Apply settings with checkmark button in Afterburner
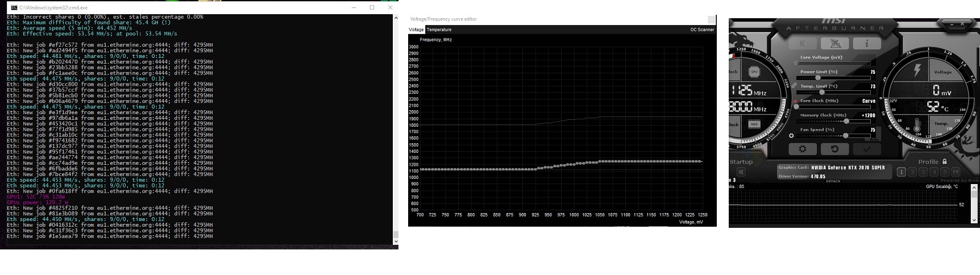Image resolution: width=980 pixels, height=275 pixels. point(867,149)
